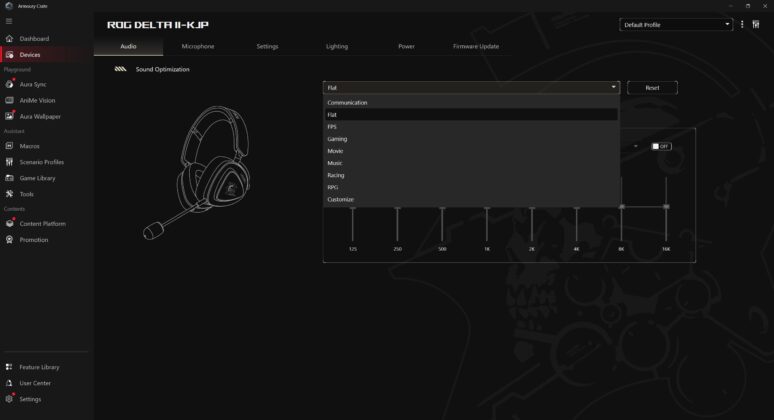Click the Sound Optimization stripes icon
The height and width of the screenshot is (420, 774).
pyautogui.click(x=120, y=69)
